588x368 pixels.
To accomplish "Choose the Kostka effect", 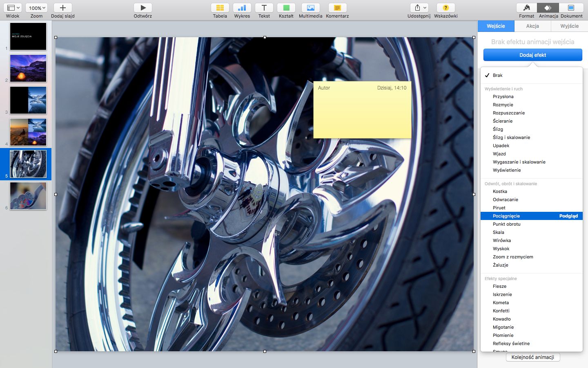I will click(x=532, y=191).
